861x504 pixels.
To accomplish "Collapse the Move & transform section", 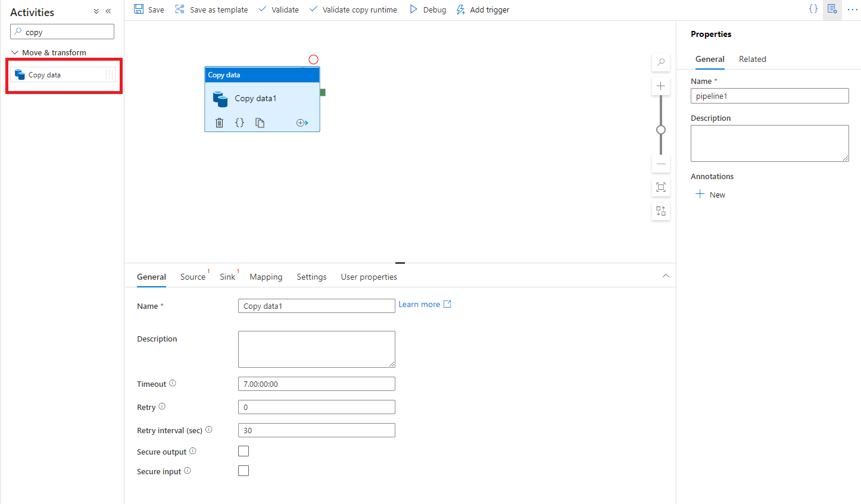I will (15, 52).
